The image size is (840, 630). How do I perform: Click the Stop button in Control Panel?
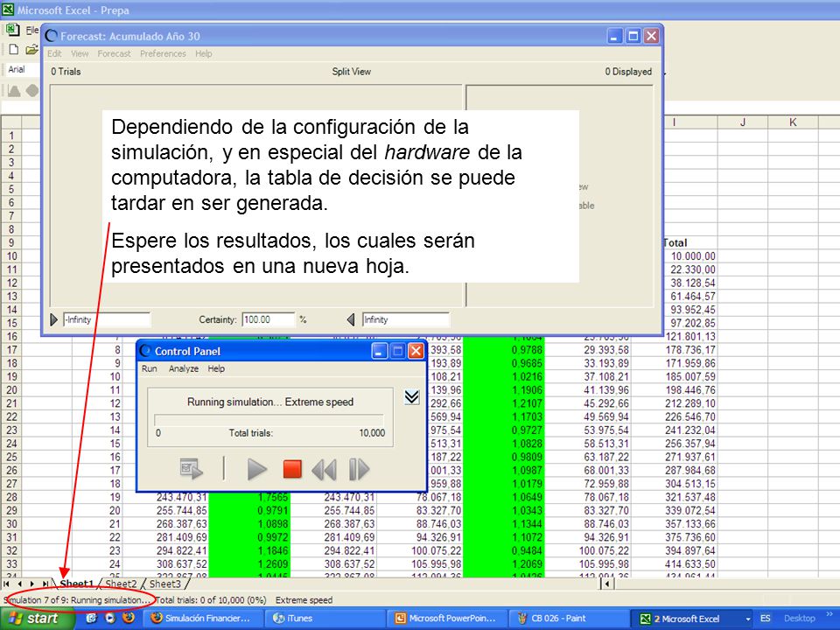tap(292, 469)
